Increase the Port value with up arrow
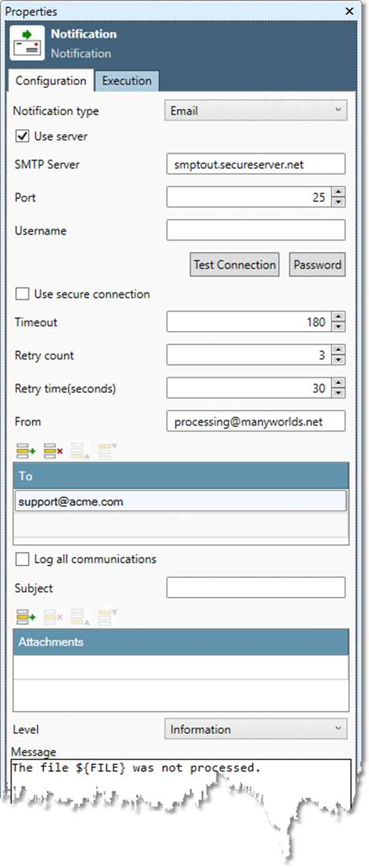This screenshot has height=868, width=369. click(338, 193)
